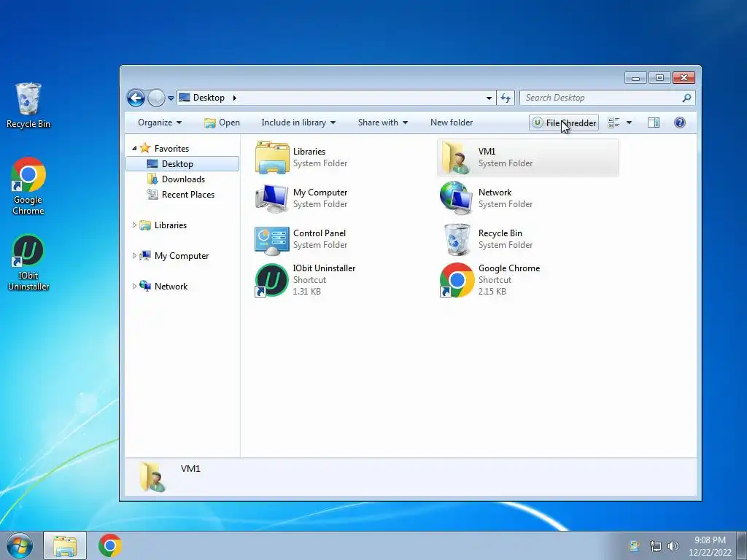The height and width of the screenshot is (560, 747).
Task: Select the My Computer icon in file list
Action: click(x=271, y=198)
